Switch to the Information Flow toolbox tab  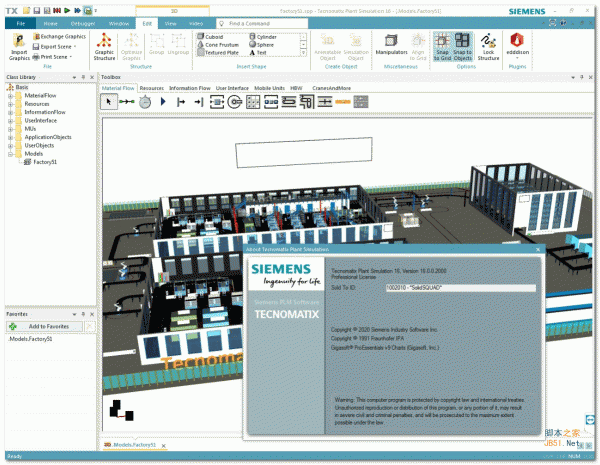click(188, 88)
